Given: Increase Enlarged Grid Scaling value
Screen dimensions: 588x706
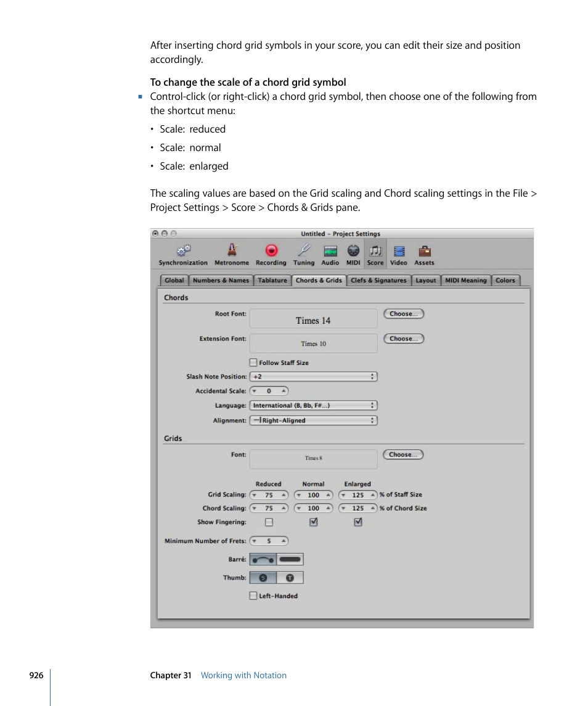Looking at the screenshot, I should coord(373,495).
